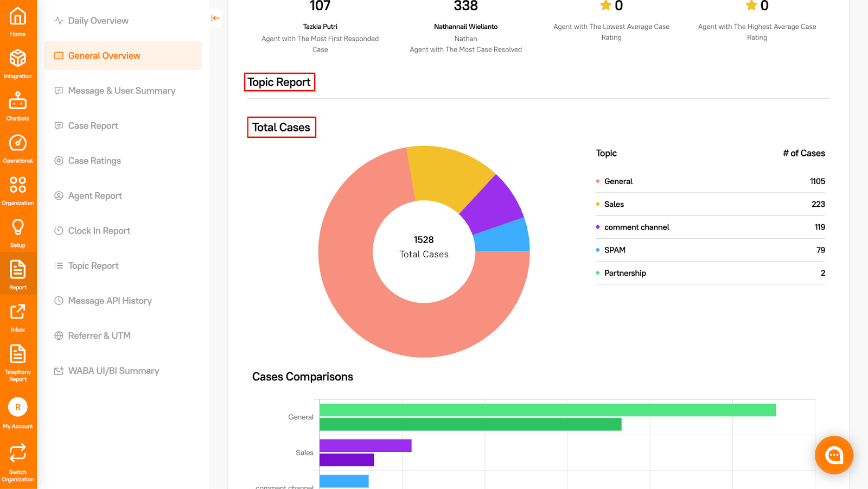Open Topic Report in side menu
This screenshot has height=489, width=868.
(123, 265)
